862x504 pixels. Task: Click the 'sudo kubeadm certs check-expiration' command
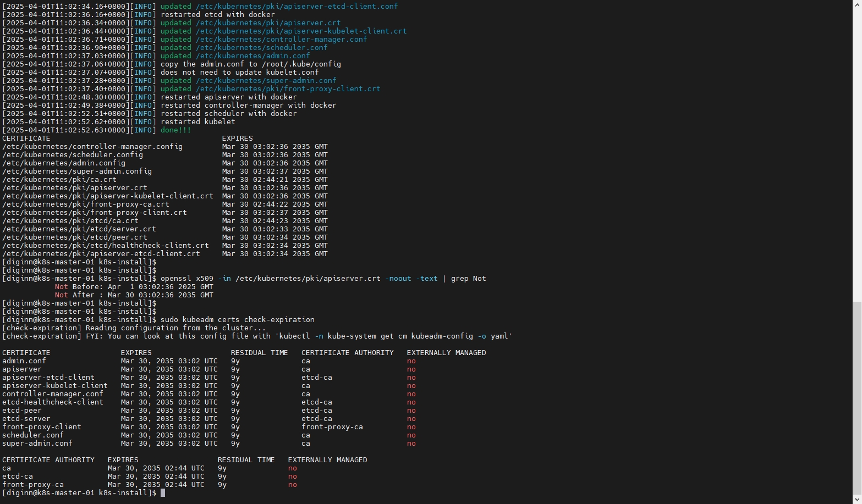coord(237,320)
